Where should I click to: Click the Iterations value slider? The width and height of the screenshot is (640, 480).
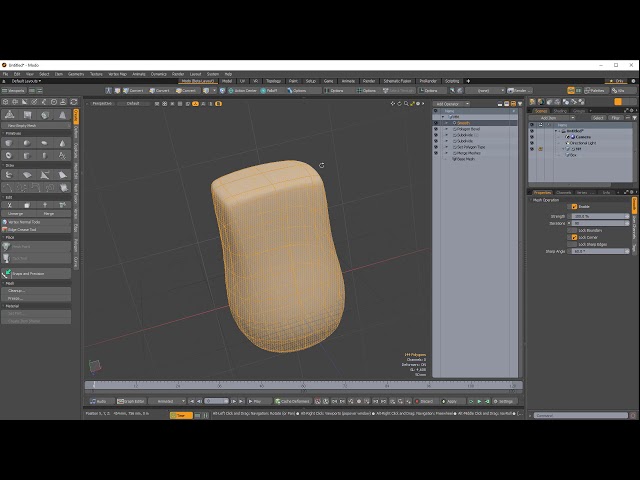(x=600, y=223)
